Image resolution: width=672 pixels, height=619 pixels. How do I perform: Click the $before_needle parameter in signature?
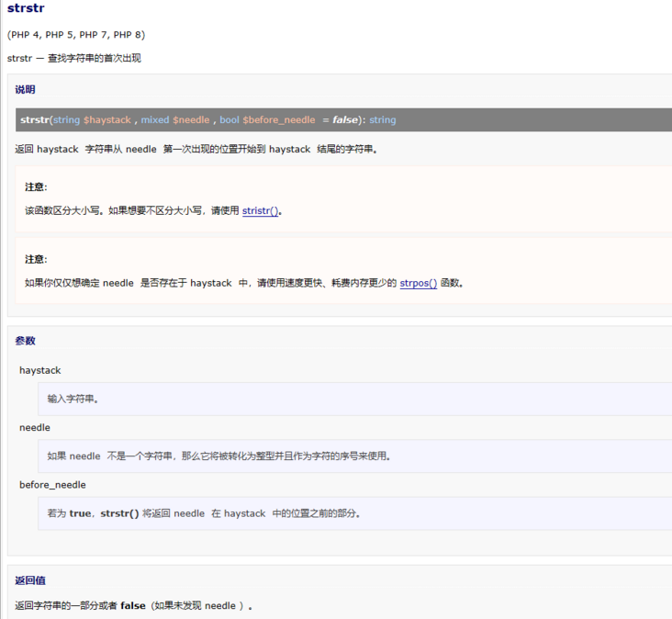pos(279,120)
